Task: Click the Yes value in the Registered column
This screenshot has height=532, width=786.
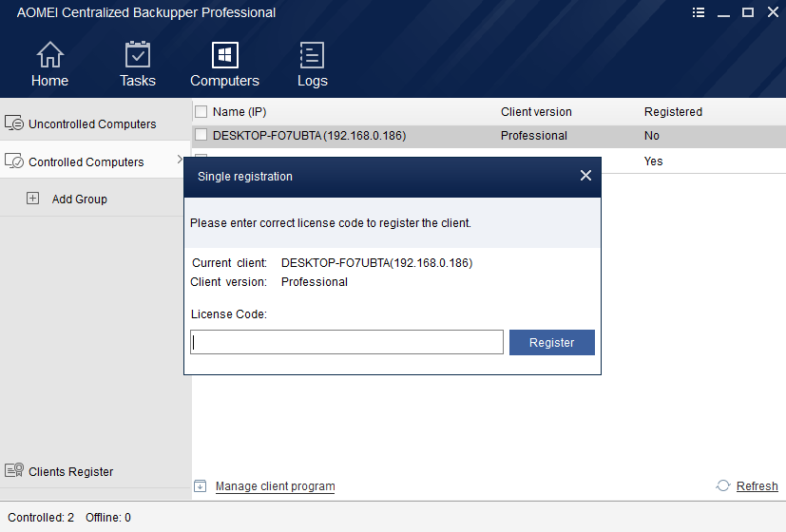Action: (653, 161)
